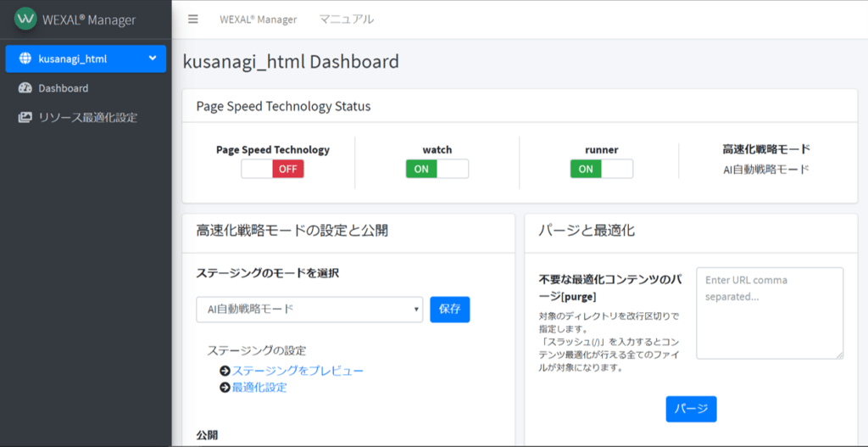Open the AI自動戦略モード staging mode dropdown
868x447 pixels.
point(309,310)
